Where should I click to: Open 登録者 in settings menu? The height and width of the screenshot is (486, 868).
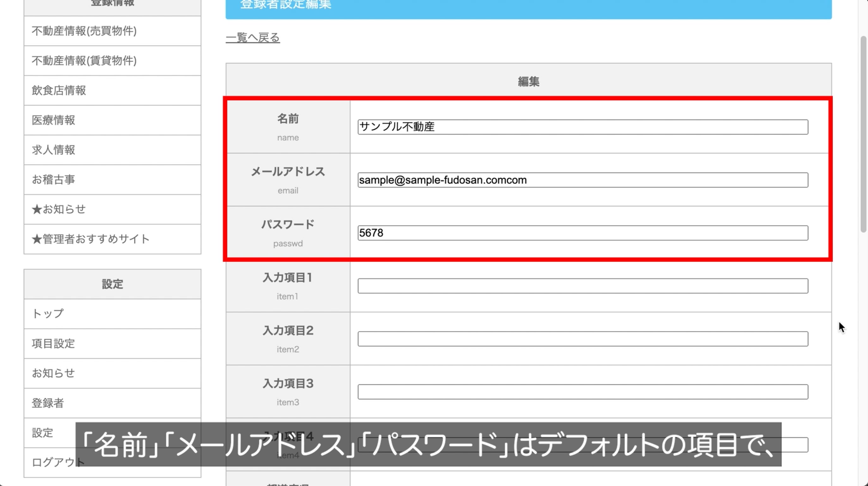pos(112,403)
